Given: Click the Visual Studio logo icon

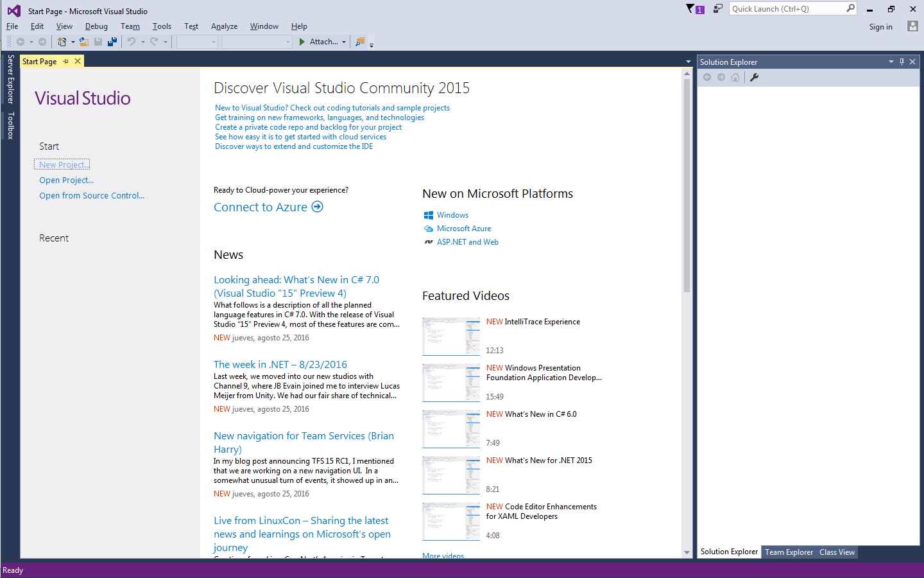Looking at the screenshot, I should tap(13, 11).
